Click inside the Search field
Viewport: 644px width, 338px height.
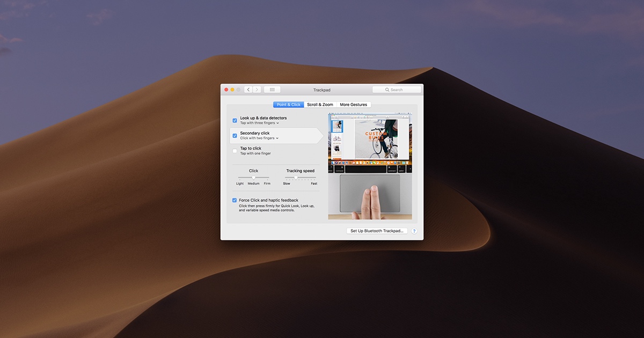coord(397,90)
